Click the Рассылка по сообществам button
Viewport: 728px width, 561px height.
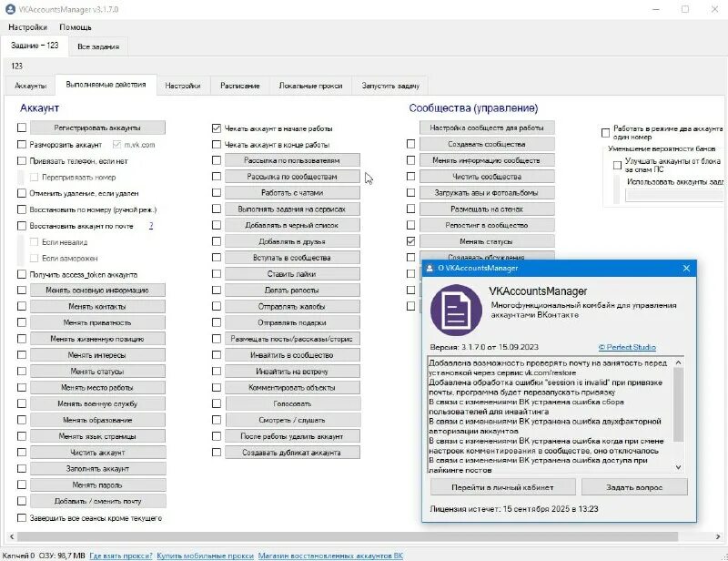pos(292,177)
